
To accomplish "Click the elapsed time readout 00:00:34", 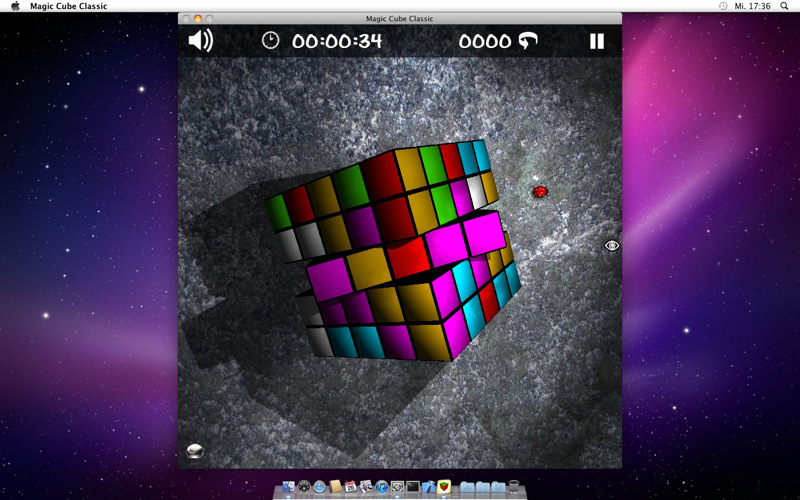I will coord(337,41).
